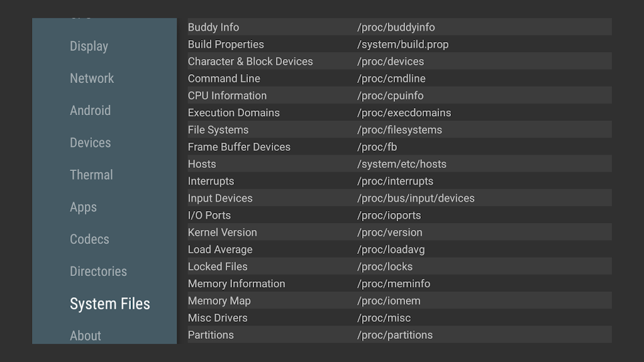This screenshot has height=362, width=644.
Task: Click the /proc/loadavg path
Action: pos(391,250)
